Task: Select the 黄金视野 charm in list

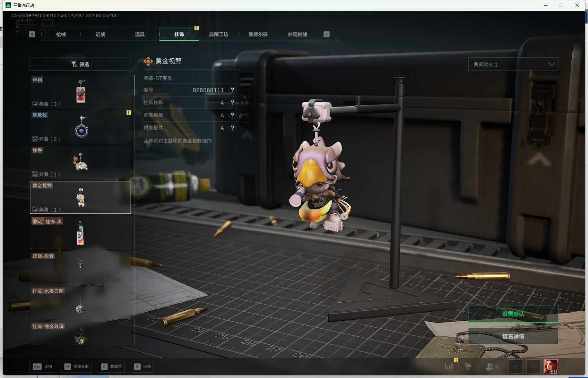Action: [x=80, y=197]
